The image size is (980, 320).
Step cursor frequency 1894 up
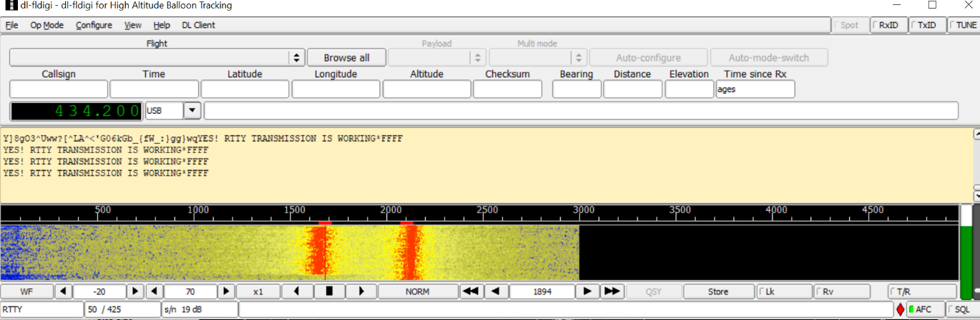(x=587, y=291)
